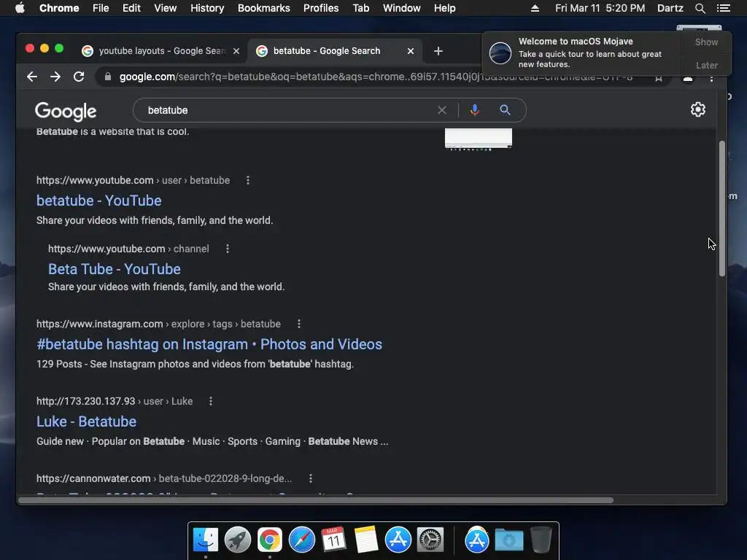Click the address bar URL
This screenshot has width=747, height=560.
point(376,77)
